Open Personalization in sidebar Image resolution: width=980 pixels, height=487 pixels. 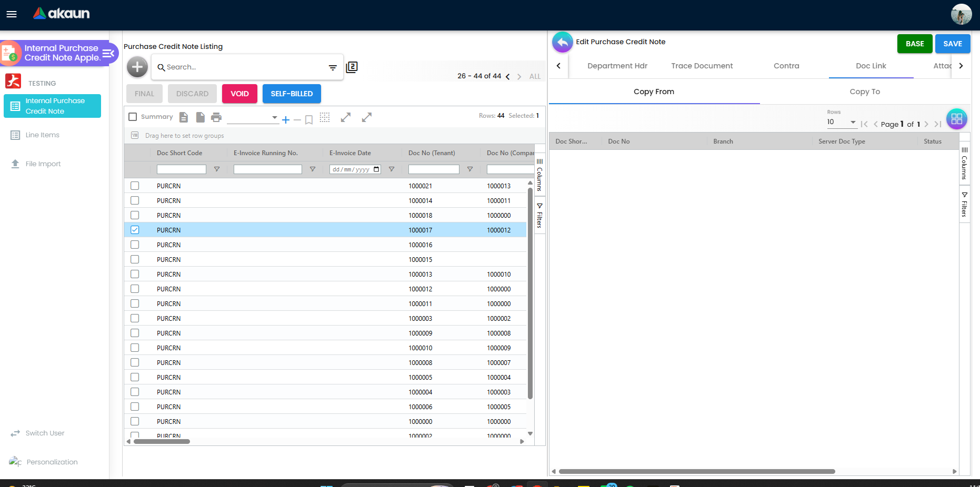(x=52, y=462)
